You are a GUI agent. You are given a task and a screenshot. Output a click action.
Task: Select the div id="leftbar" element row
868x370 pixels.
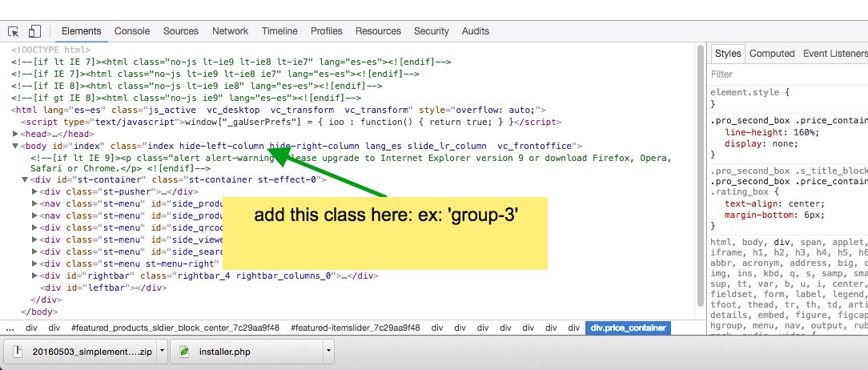[x=103, y=288]
